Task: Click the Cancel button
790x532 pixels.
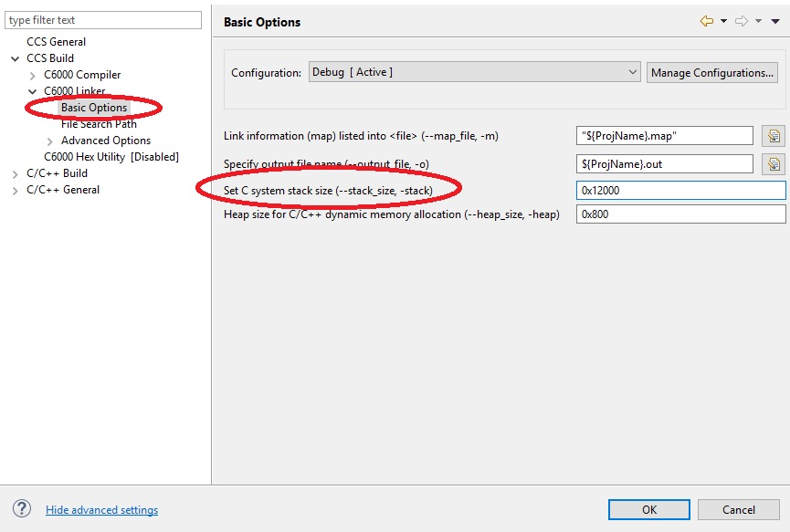Action: tap(739, 509)
